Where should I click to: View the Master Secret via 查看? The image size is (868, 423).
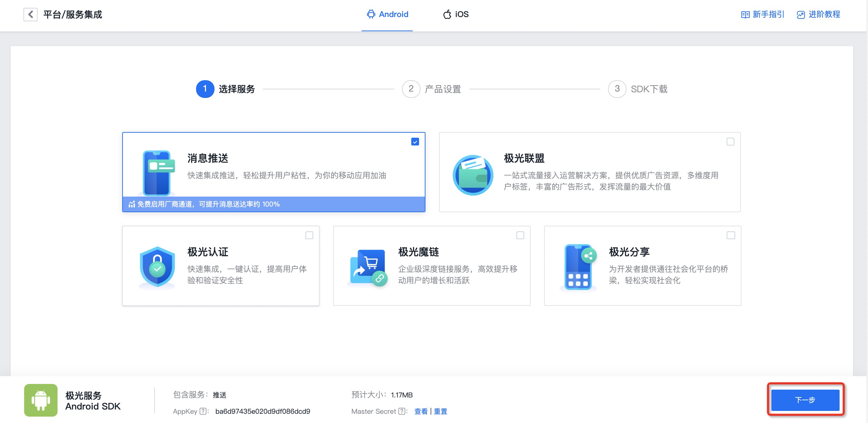(421, 411)
